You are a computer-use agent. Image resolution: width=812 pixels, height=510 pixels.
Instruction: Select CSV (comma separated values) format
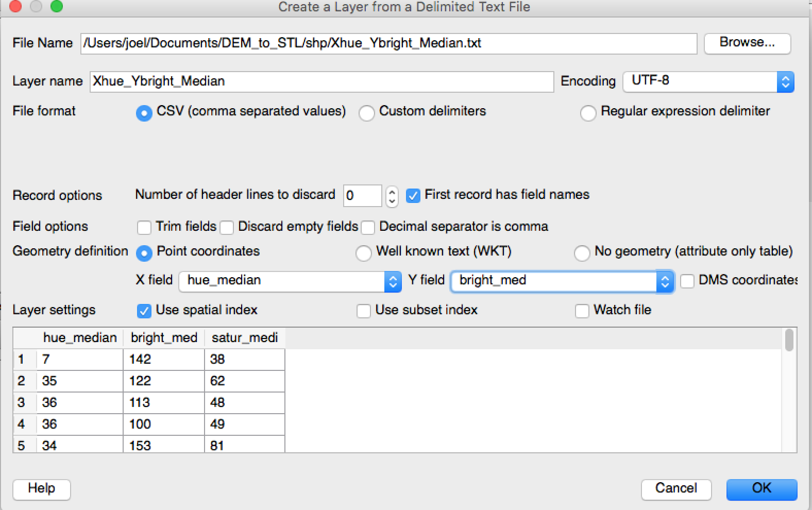tap(144, 113)
